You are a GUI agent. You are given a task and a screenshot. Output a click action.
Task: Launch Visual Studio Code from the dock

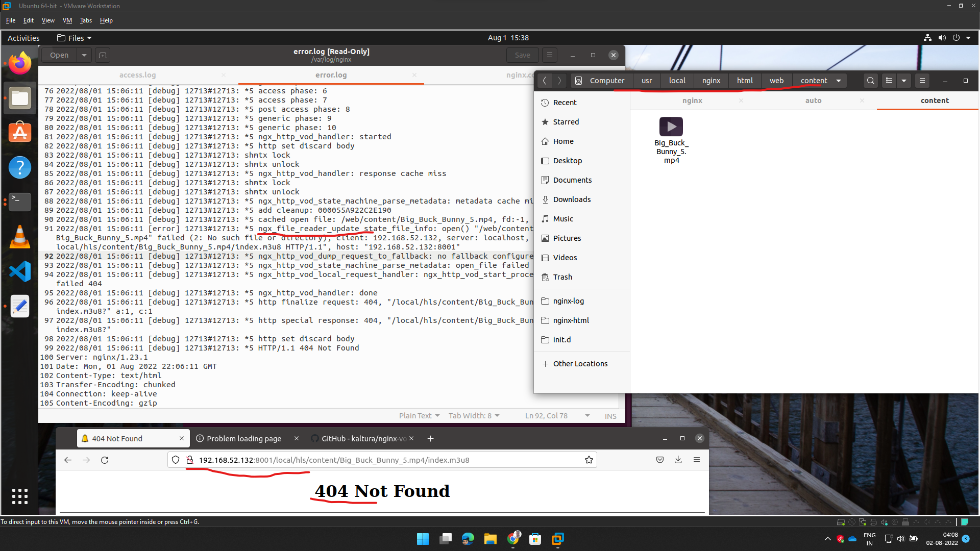coord(20,271)
